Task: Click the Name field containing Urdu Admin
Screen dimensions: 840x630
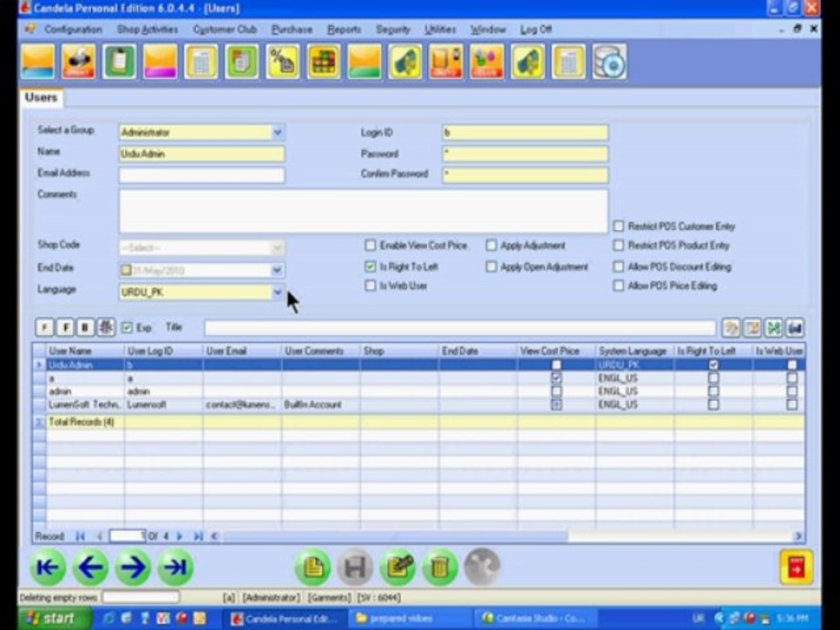Action: (x=201, y=154)
